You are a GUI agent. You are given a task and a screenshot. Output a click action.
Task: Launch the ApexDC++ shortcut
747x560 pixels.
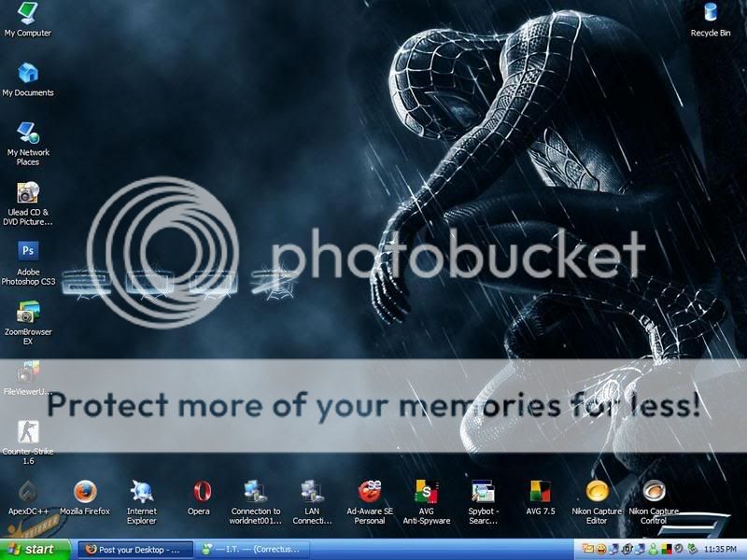[x=28, y=497]
